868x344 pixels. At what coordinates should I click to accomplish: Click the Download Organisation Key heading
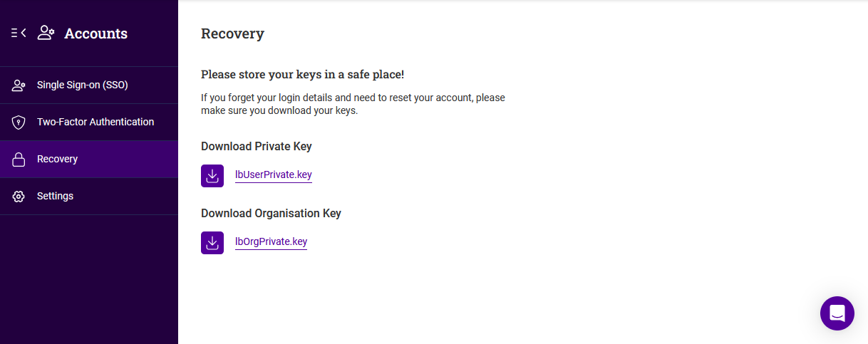(271, 214)
